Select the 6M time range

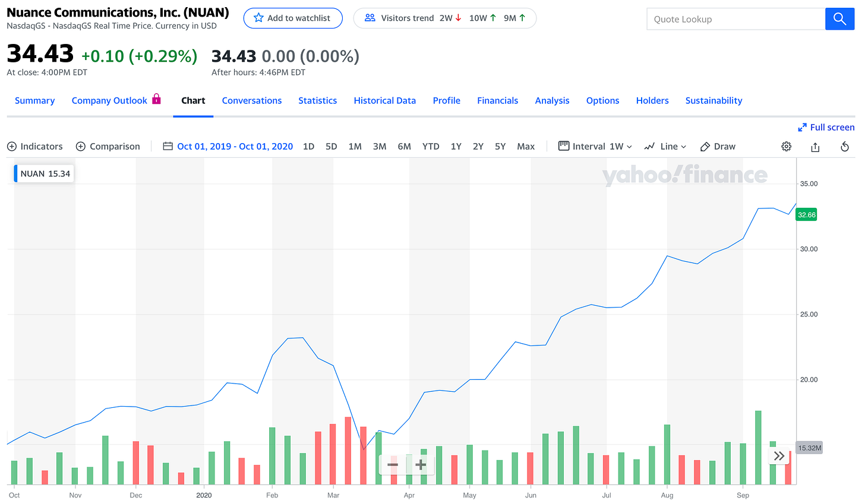click(x=404, y=147)
